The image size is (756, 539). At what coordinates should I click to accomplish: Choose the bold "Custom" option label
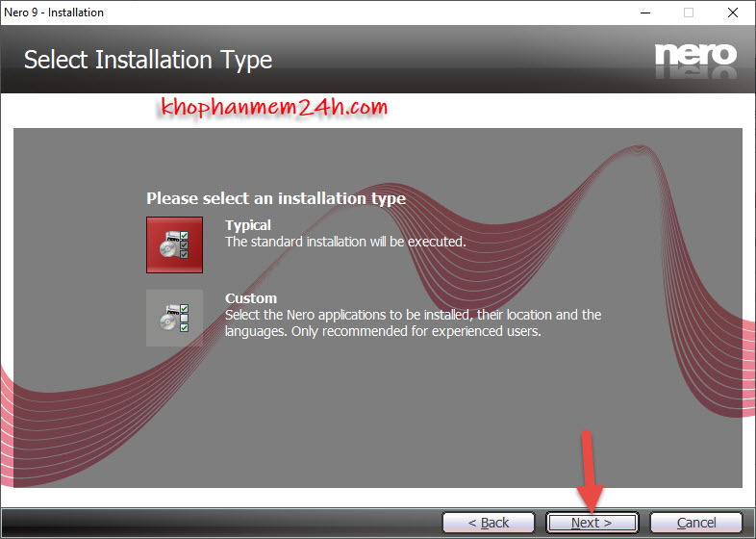click(x=250, y=298)
